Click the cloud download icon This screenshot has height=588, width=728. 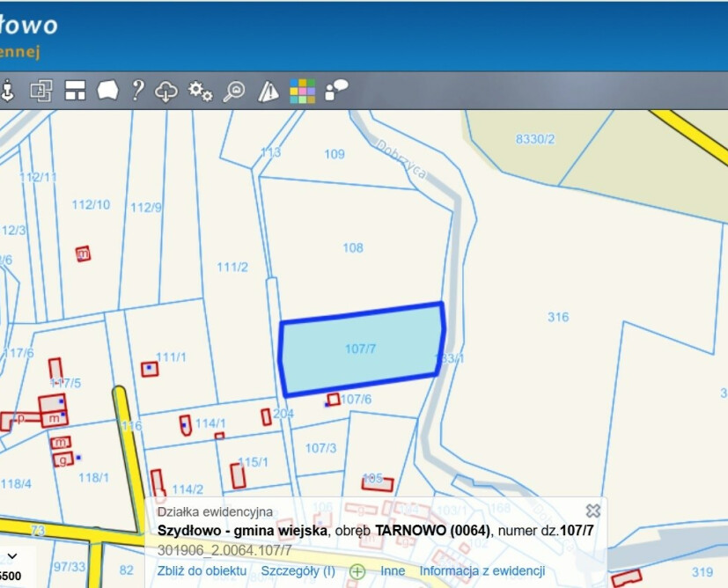click(166, 91)
